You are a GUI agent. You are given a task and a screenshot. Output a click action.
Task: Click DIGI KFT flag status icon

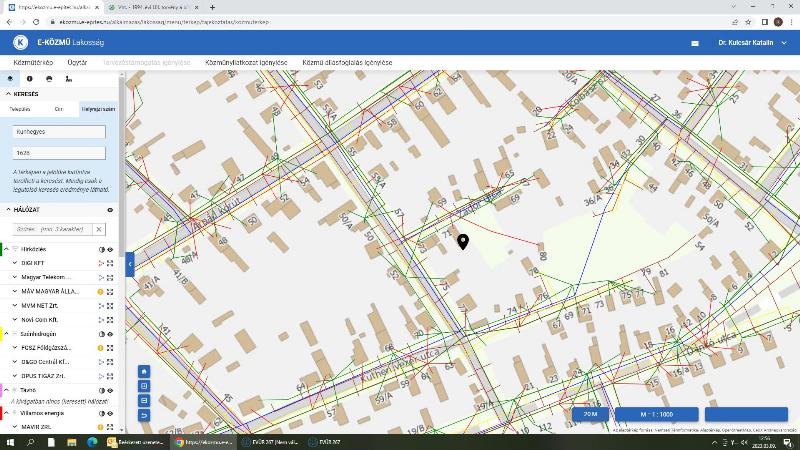pyautogui.click(x=101, y=263)
